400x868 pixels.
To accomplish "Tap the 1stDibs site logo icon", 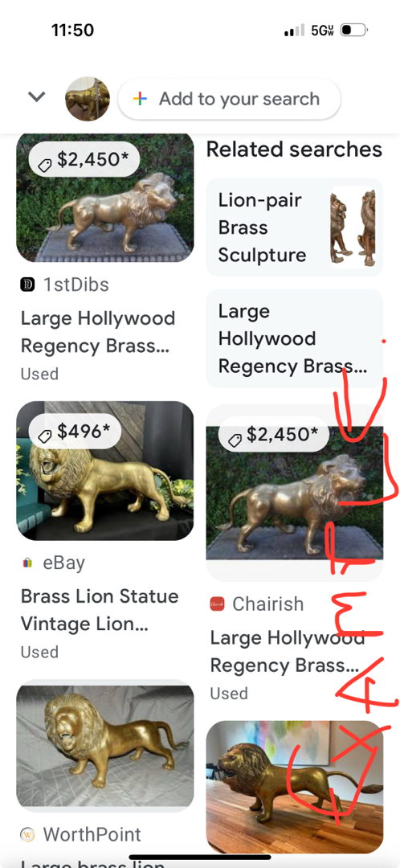I will pyautogui.click(x=27, y=285).
